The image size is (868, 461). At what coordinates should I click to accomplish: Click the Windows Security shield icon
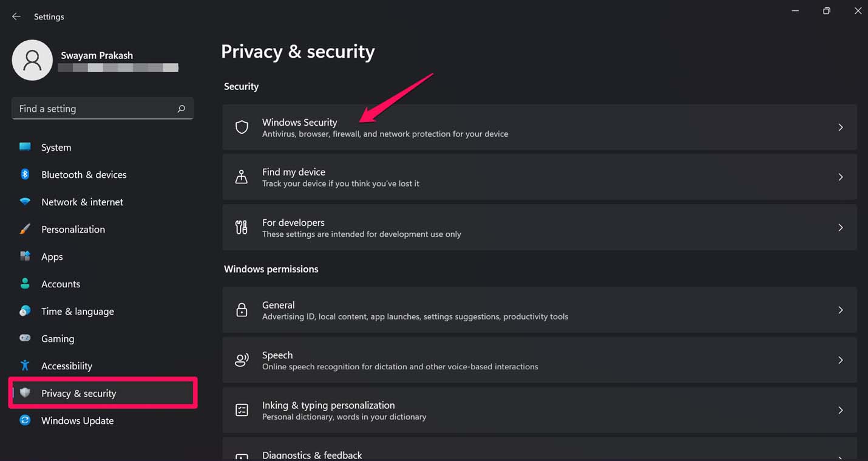[x=242, y=128]
